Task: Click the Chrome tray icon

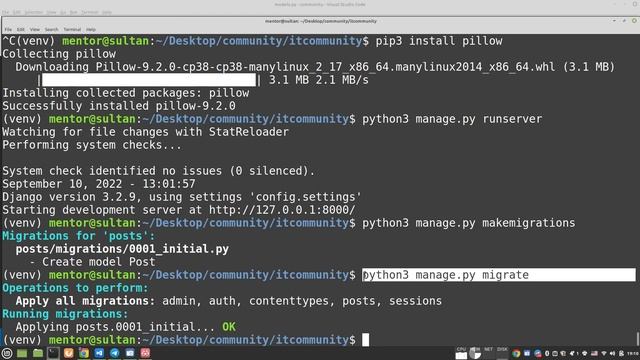Action: coord(516,353)
